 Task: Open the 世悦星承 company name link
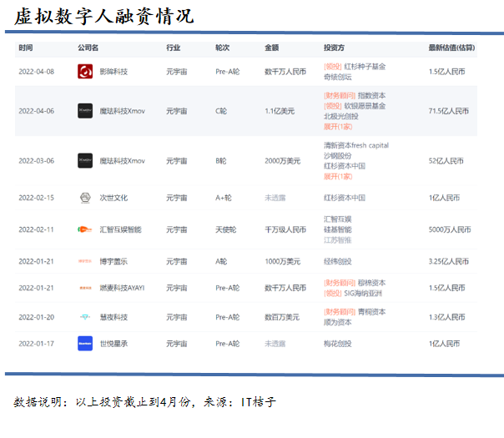(x=113, y=344)
